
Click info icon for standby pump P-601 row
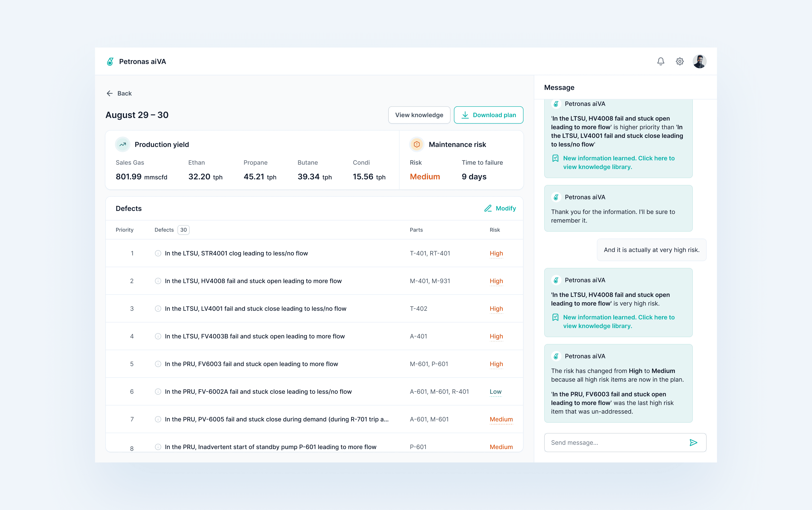tap(158, 447)
